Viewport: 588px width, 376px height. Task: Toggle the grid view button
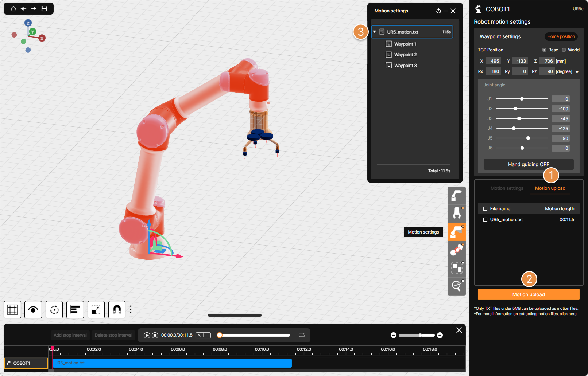12,310
